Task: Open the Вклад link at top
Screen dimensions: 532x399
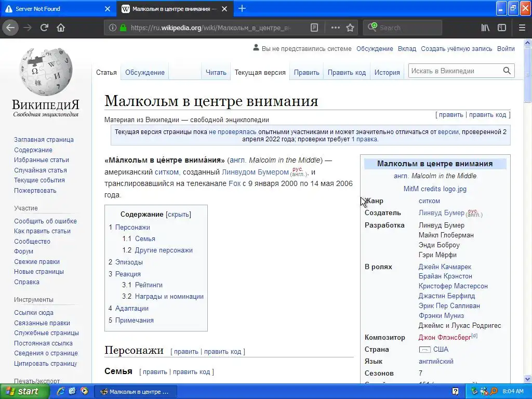Action: tap(407, 48)
